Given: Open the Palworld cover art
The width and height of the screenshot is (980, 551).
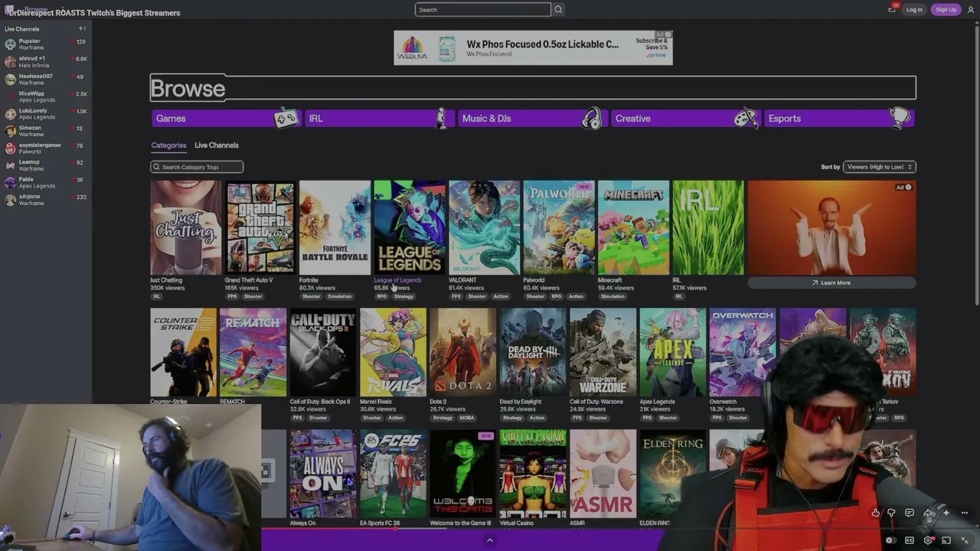Looking at the screenshot, I should tap(559, 227).
